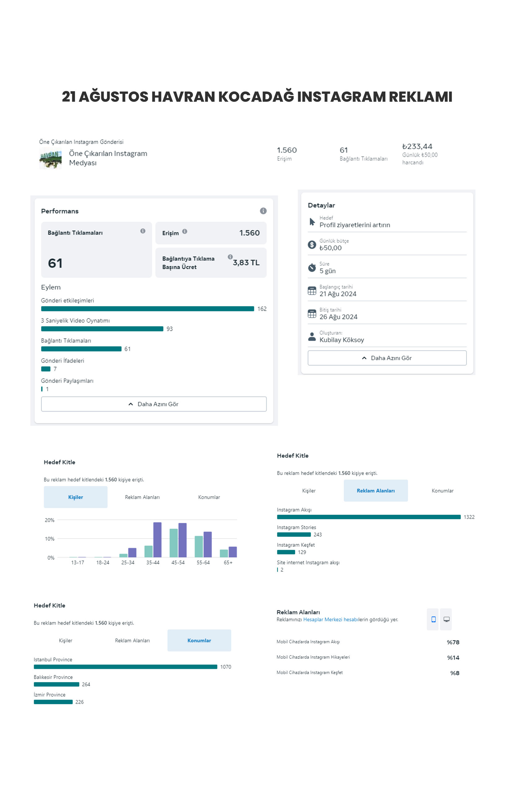Click the cursor icon beside Hedef
This screenshot has height=812, width=512.
point(312,222)
